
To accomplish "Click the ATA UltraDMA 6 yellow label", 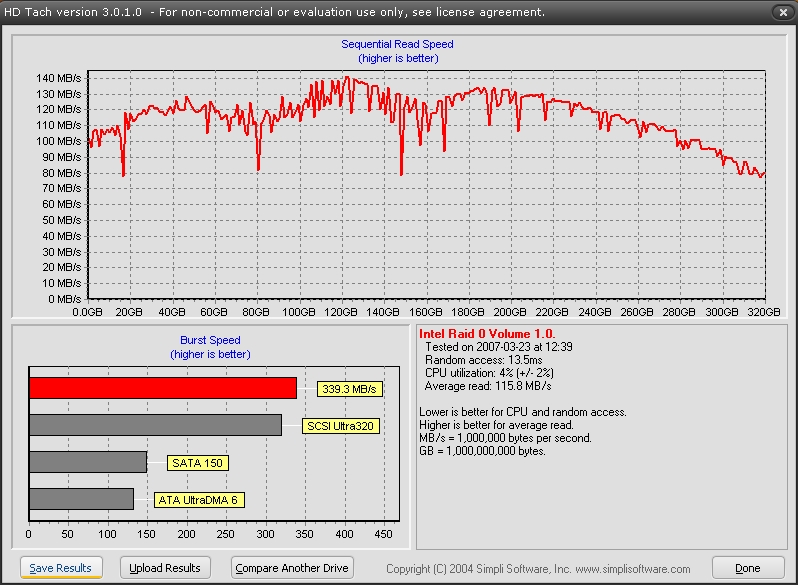I will click(198, 500).
